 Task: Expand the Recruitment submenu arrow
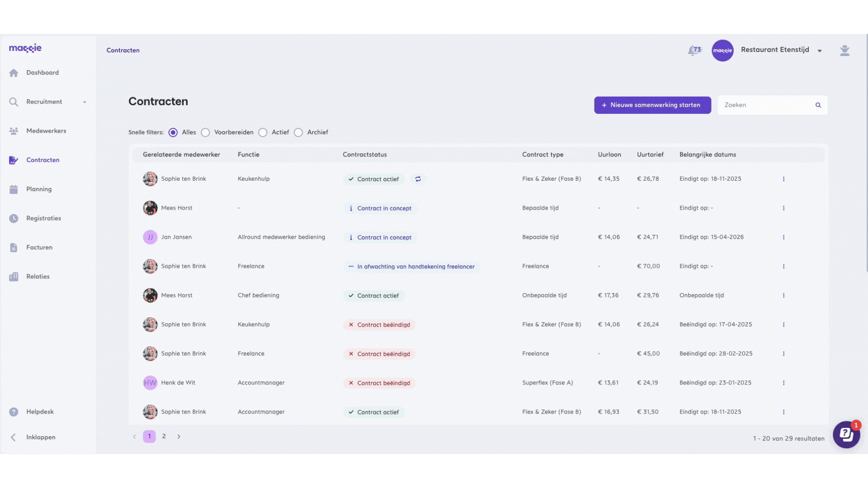[x=85, y=102]
